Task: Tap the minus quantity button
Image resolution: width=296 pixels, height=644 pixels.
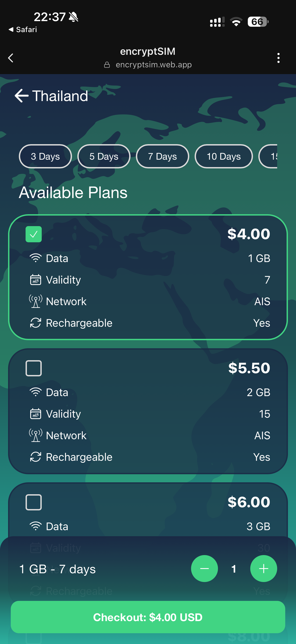Action: 204,569
